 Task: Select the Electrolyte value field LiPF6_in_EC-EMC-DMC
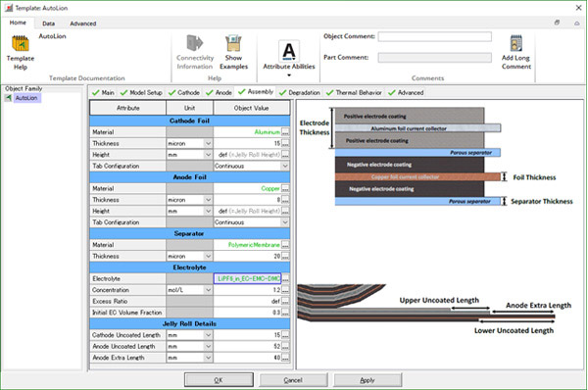(x=248, y=278)
